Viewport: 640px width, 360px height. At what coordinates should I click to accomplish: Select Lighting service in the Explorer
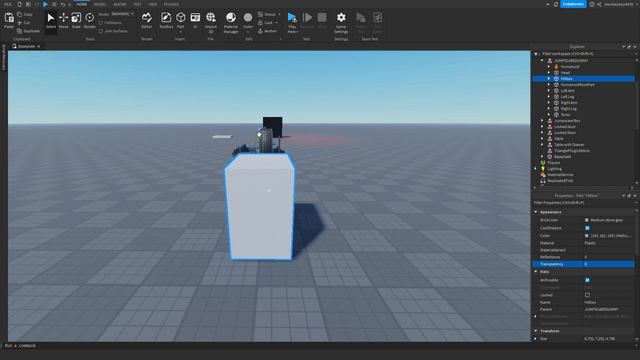pyautogui.click(x=554, y=169)
